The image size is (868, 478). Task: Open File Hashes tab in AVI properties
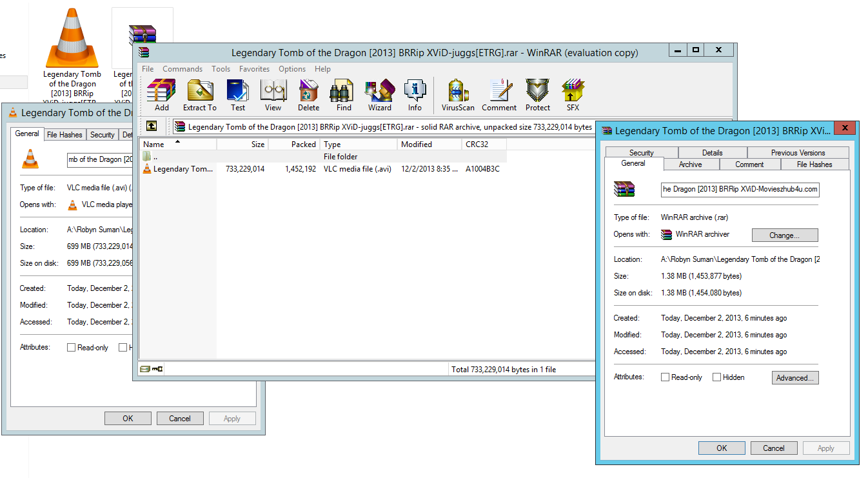pos(64,135)
